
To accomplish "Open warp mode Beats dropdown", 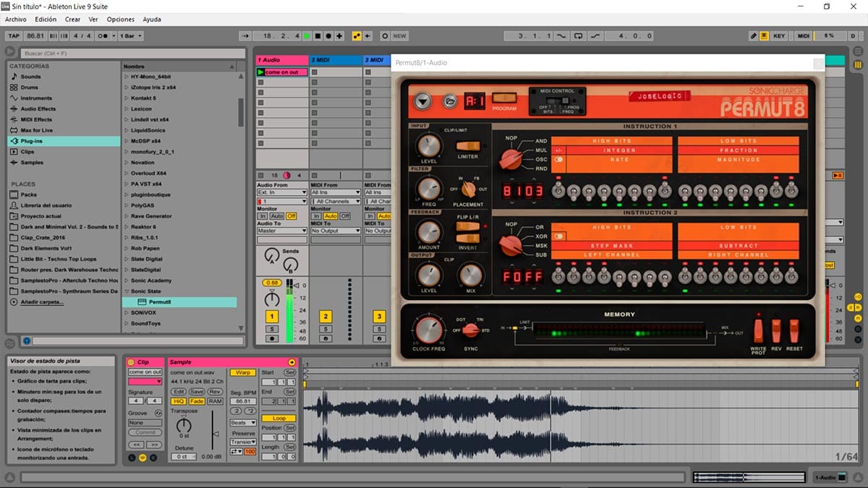I will 243,422.
